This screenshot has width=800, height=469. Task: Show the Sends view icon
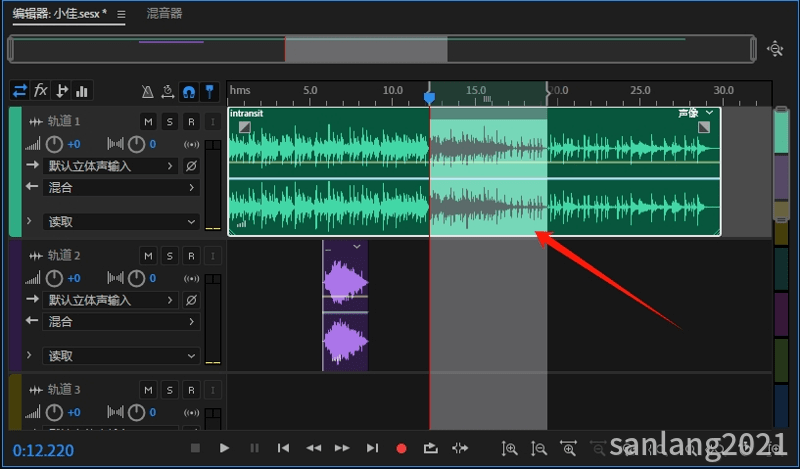(61, 91)
